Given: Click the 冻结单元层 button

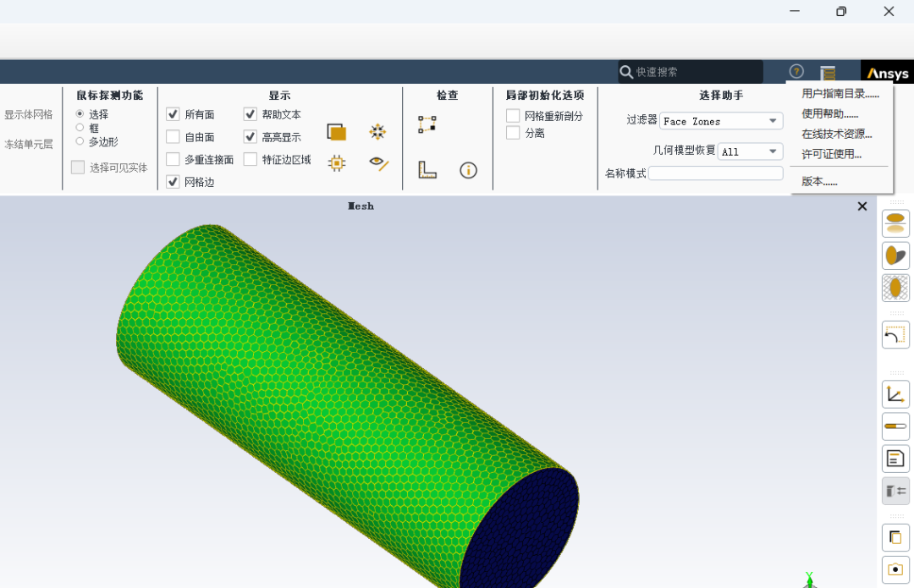Looking at the screenshot, I should (29, 144).
